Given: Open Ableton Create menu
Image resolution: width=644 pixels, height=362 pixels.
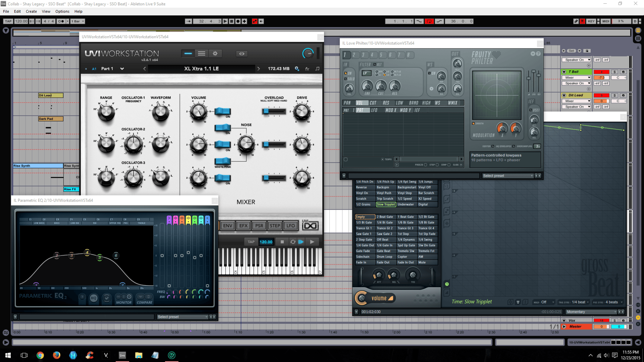Looking at the screenshot, I should pos(31,11).
